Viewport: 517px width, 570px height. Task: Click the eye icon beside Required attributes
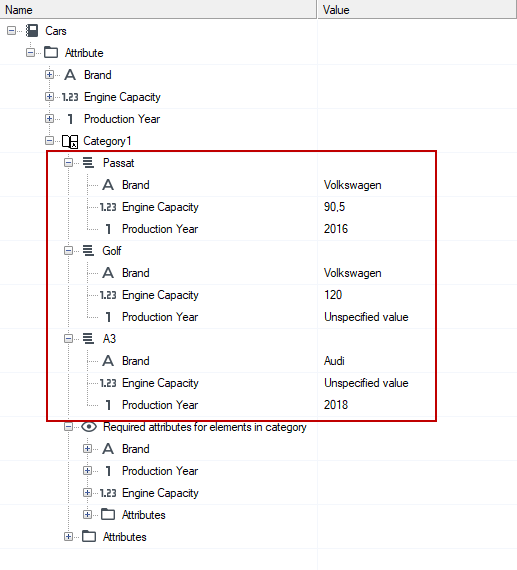(89, 427)
